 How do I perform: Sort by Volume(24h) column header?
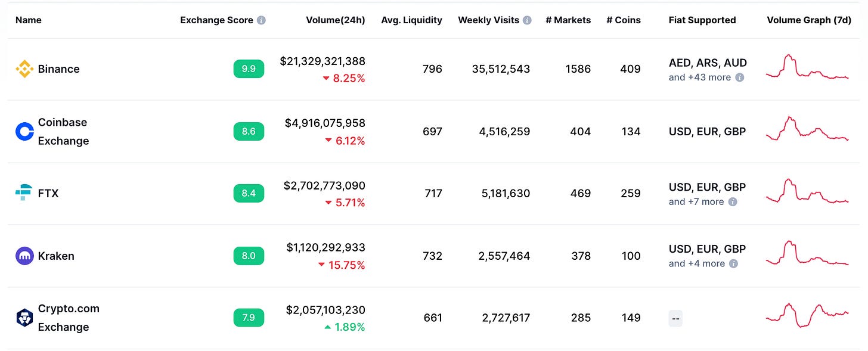(x=336, y=20)
